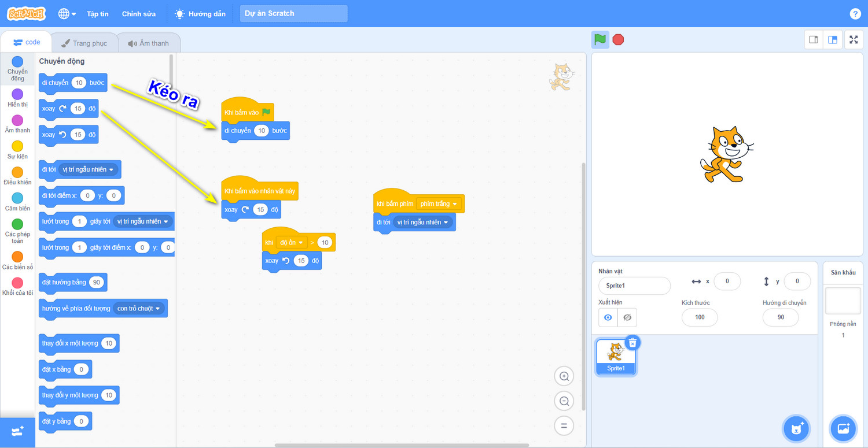
Task: Open Hướng dẫn tutorials
Action: click(x=200, y=14)
